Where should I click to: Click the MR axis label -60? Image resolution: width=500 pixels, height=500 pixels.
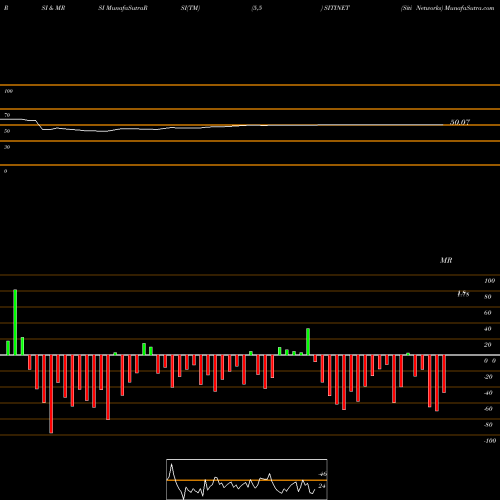click(x=488, y=409)
